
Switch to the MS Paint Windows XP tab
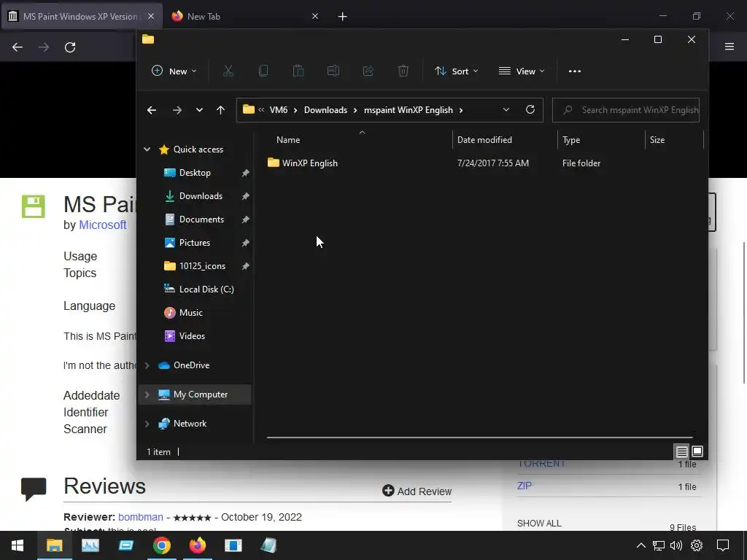(x=82, y=16)
